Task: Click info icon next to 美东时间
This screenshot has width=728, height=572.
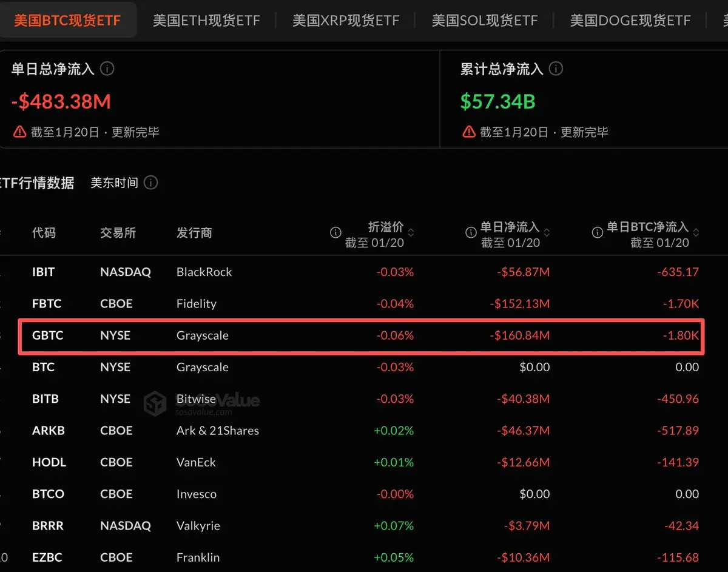Action: click(151, 183)
